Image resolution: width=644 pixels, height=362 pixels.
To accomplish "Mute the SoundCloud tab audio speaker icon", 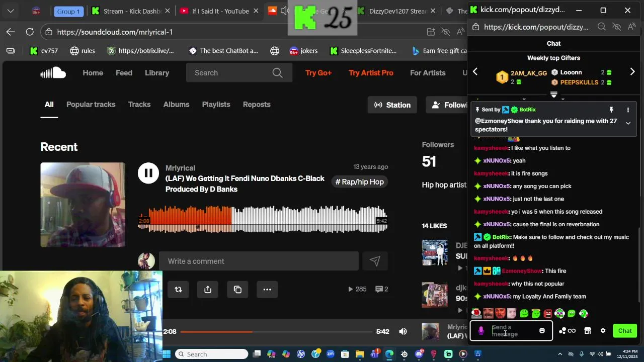I will 285,11.
